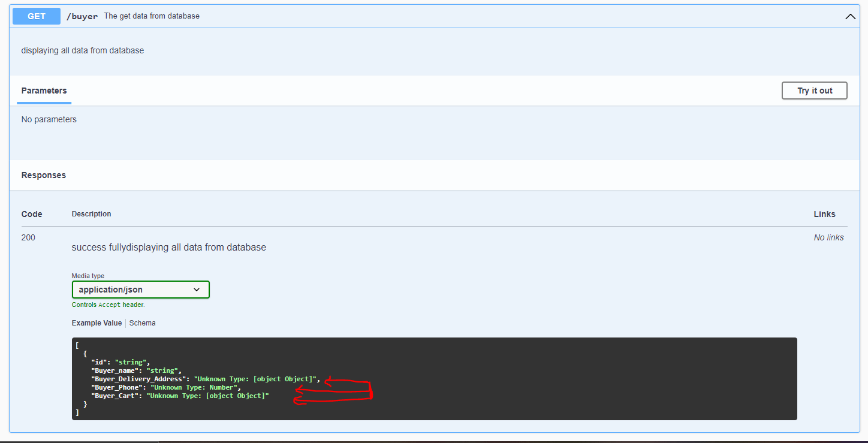Click the GET method badge

tap(36, 16)
